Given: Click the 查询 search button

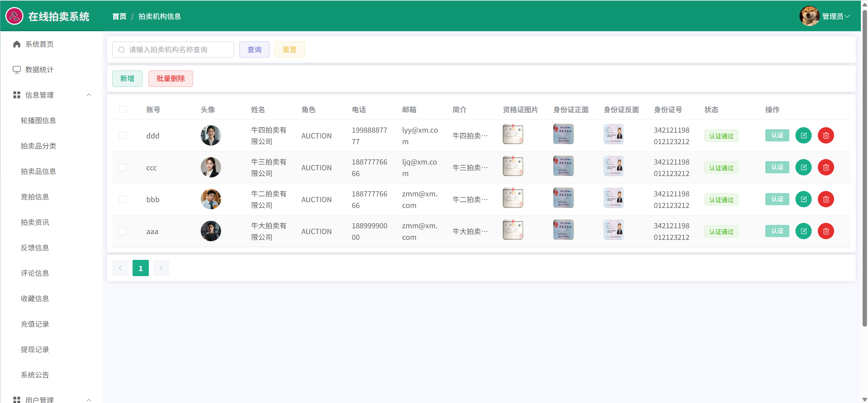Looking at the screenshot, I should tap(254, 50).
